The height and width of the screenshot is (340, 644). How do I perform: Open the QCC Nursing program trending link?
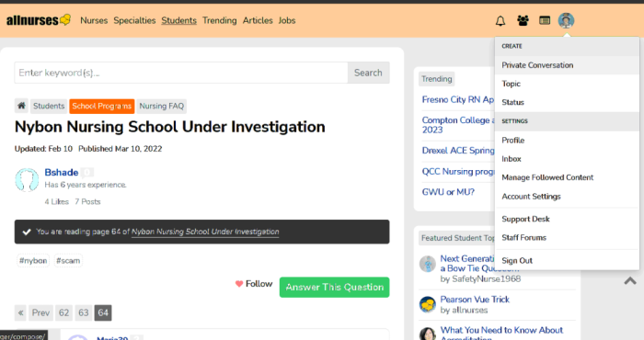(458, 172)
